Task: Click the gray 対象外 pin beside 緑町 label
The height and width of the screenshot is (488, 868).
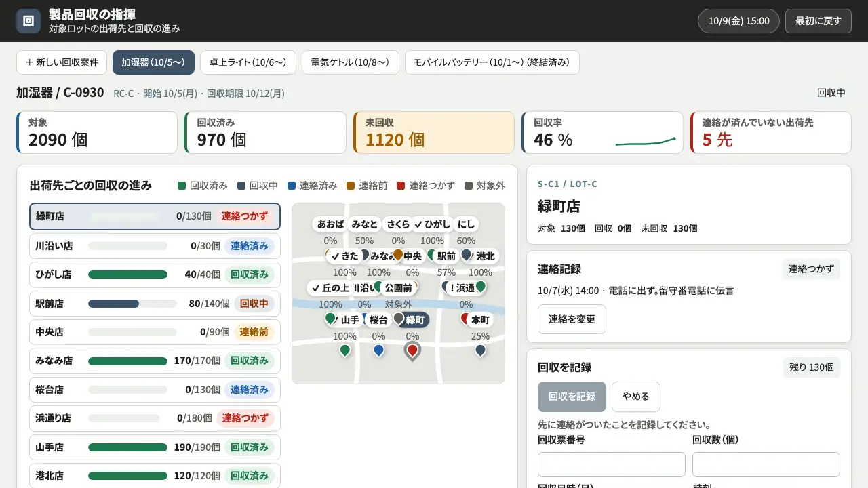Action: [x=399, y=318]
